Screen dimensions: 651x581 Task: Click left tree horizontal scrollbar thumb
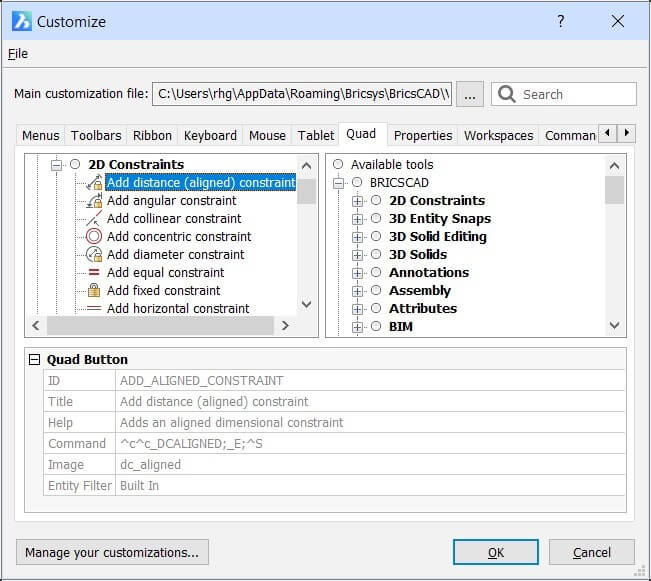[x=160, y=325]
